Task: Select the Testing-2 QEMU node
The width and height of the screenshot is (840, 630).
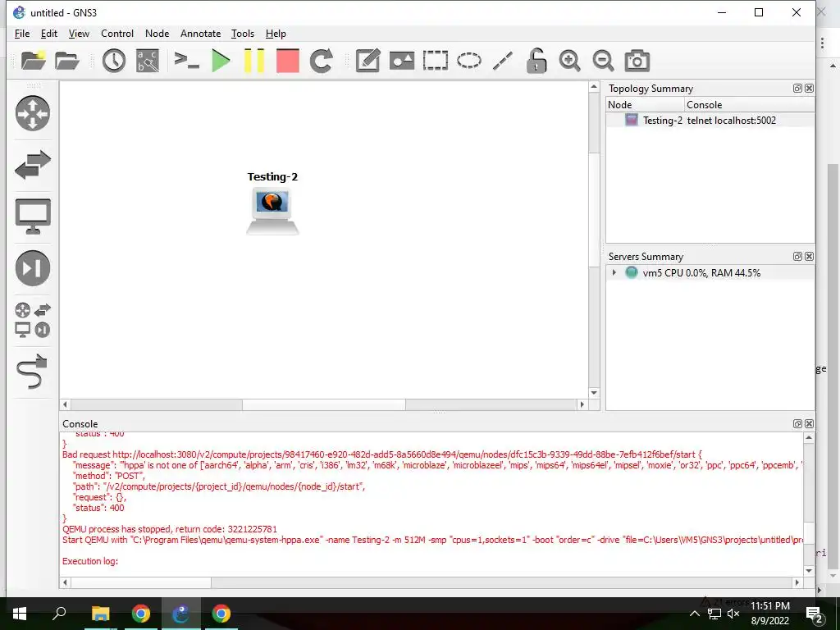Action: pyautogui.click(x=272, y=212)
